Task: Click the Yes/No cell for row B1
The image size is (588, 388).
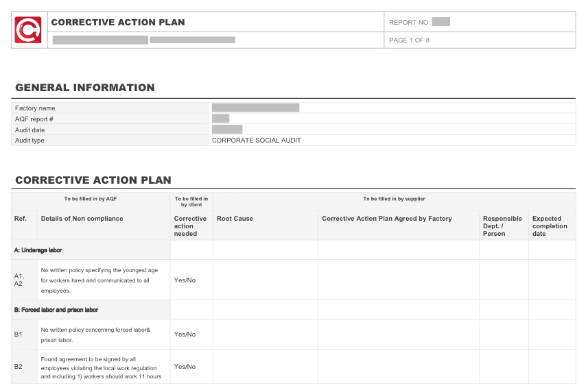Action: click(185, 335)
